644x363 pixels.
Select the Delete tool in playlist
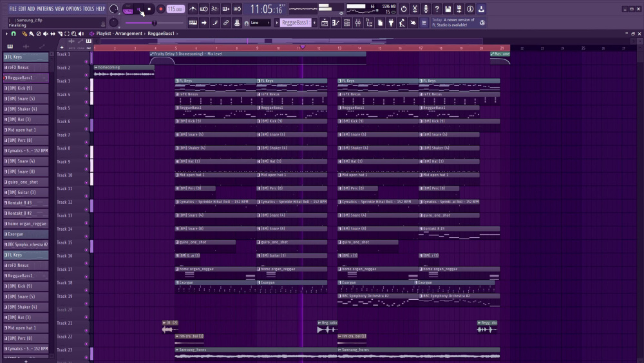pyautogui.click(x=39, y=34)
